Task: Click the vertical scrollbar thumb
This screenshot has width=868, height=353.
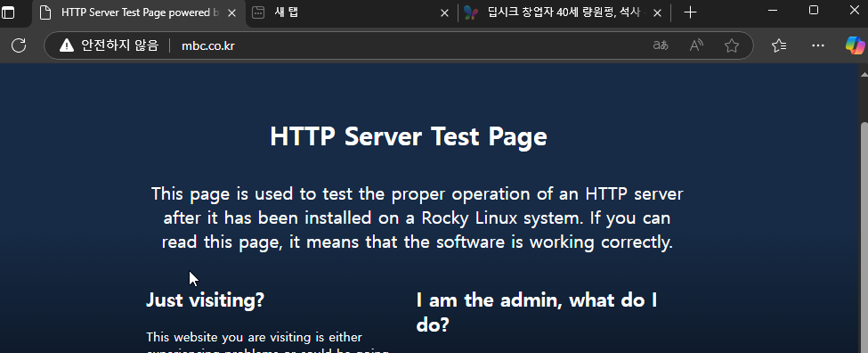Action: (x=864, y=237)
